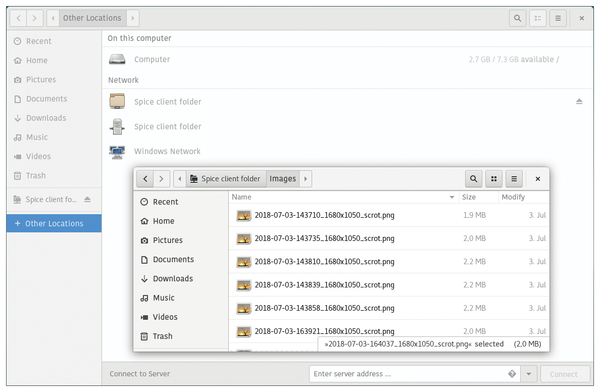Eject mounted Spice client folder in Network list

coord(579,101)
